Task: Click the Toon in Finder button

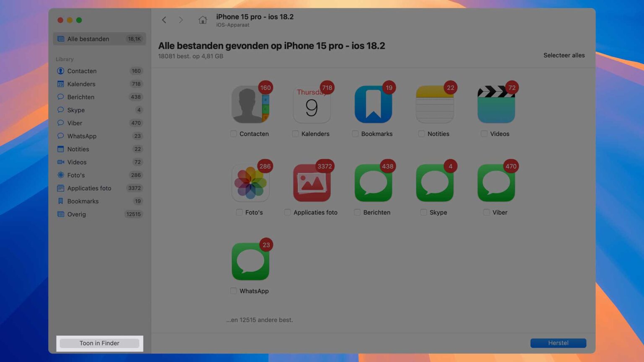Action: (99, 343)
